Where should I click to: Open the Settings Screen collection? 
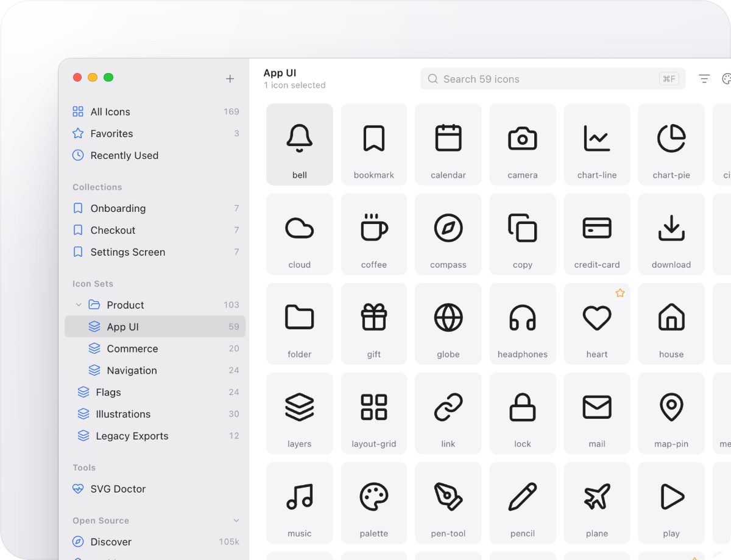pos(155,252)
